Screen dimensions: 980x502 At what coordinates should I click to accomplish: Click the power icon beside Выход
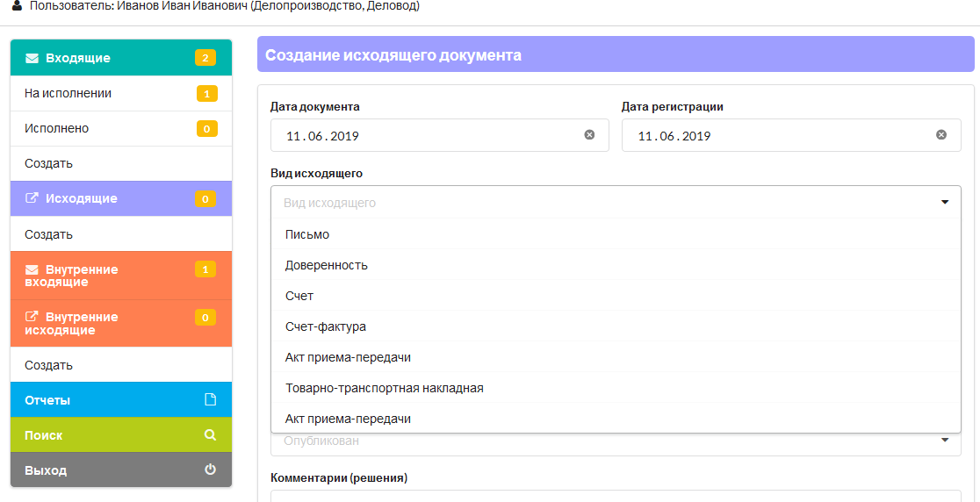[x=211, y=470]
